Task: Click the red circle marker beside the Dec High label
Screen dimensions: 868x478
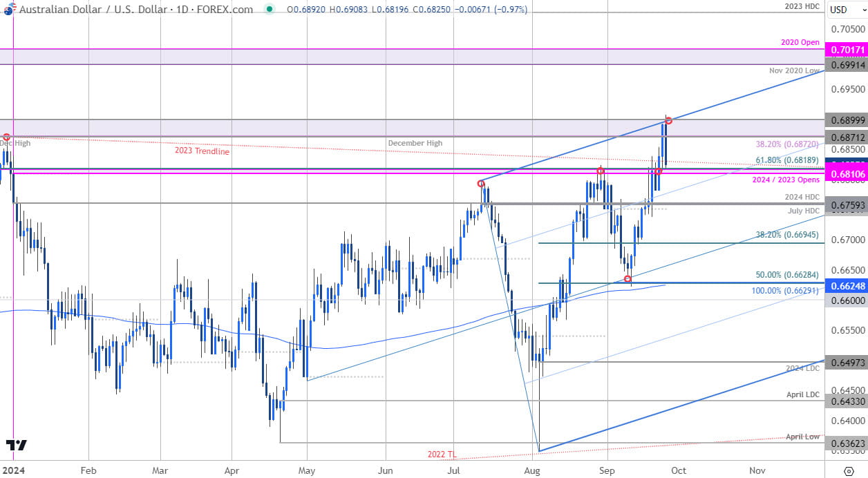Action: pos(7,137)
